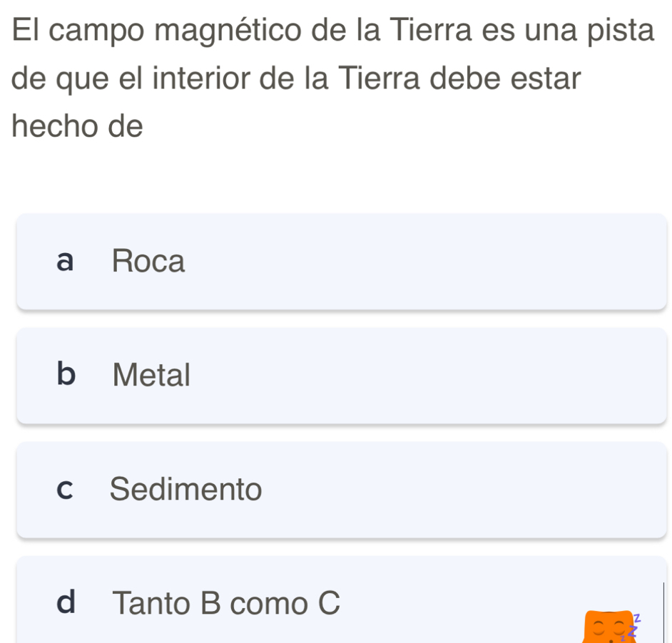Click the letter 'a' option label
This screenshot has width=672, height=643.
click(x=65, y=262)
